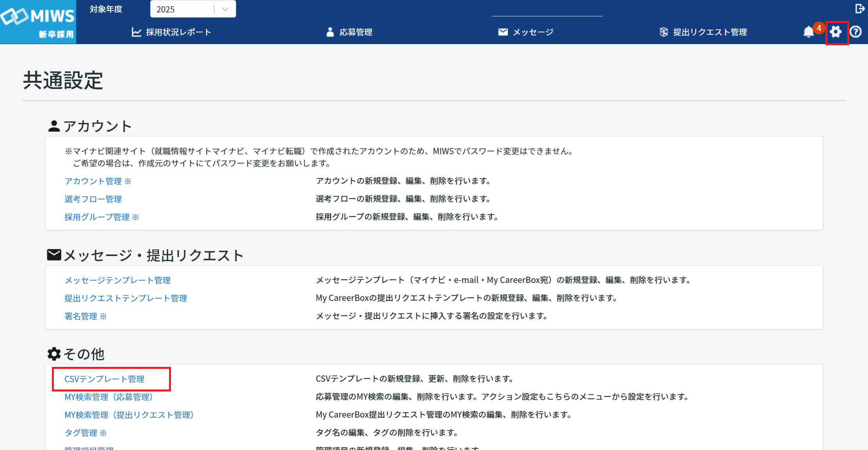Open MY検索管理（応募管理）
Screen dimensions: 868x450
[108, 397]
